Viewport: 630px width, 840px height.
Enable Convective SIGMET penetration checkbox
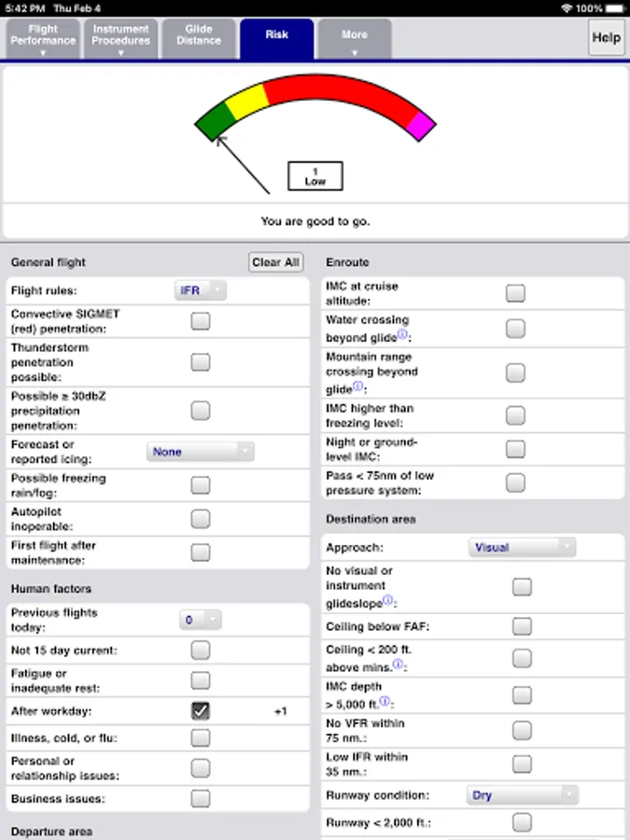(201, 322)
